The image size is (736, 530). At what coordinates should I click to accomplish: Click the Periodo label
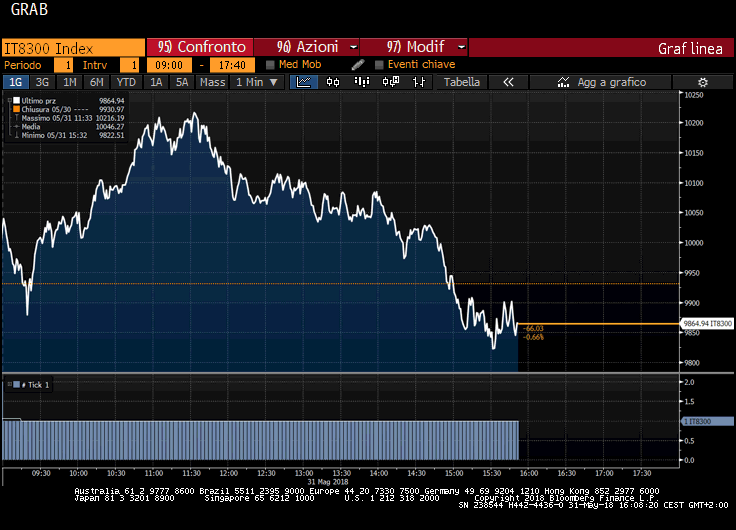(x=23, y=65)
